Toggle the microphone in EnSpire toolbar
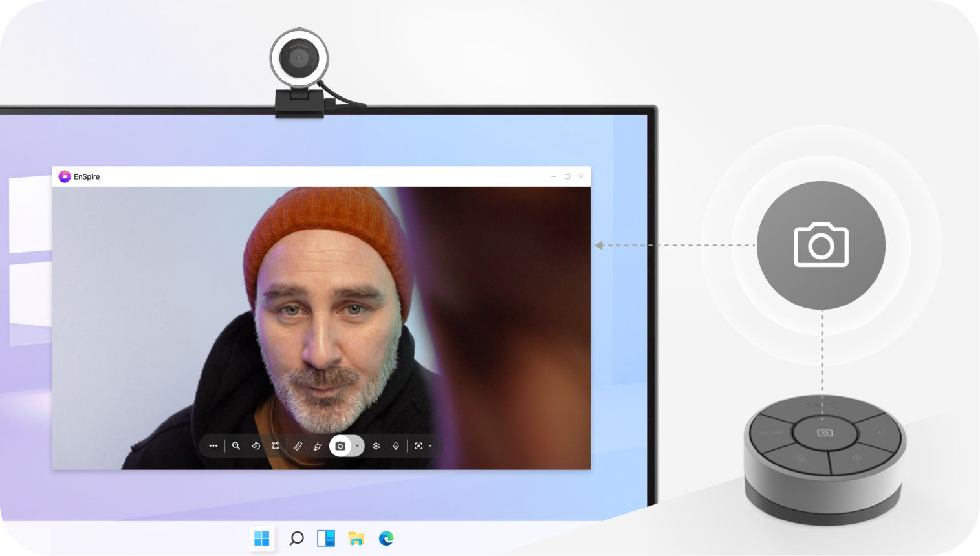The width and height of the screenshot is (980, 556). (x=396, y=445)
